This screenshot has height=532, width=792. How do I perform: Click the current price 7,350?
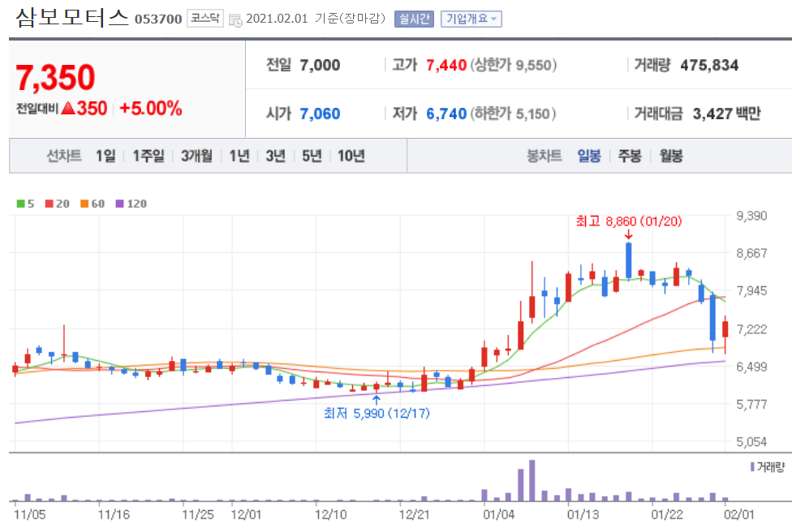(55, 77)
